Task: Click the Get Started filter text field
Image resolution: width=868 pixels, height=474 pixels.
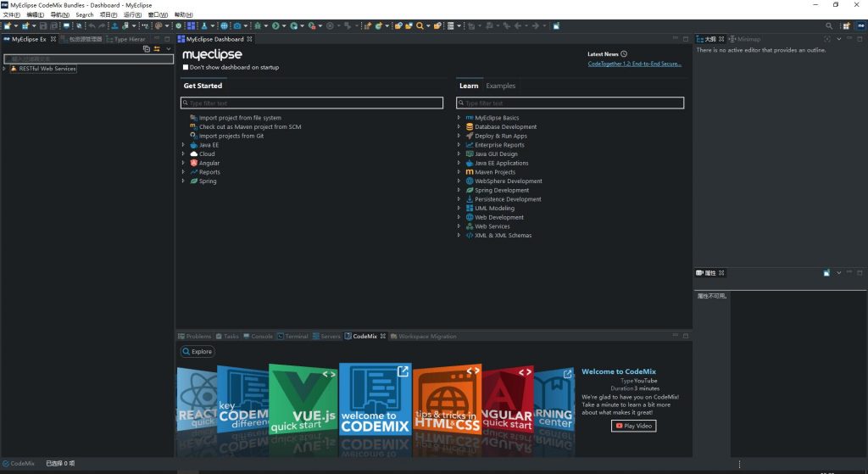Action: tap(311, 103)
